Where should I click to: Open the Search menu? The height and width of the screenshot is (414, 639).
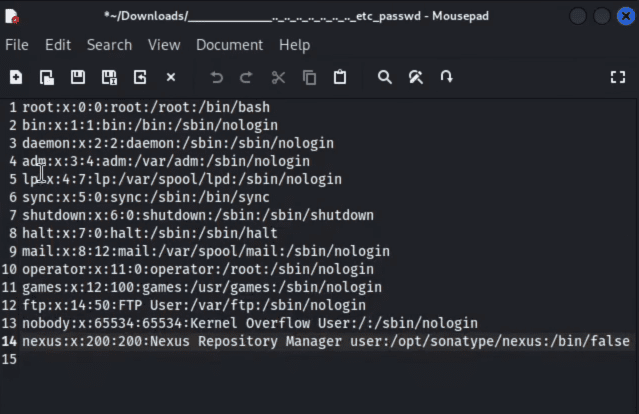109,45
